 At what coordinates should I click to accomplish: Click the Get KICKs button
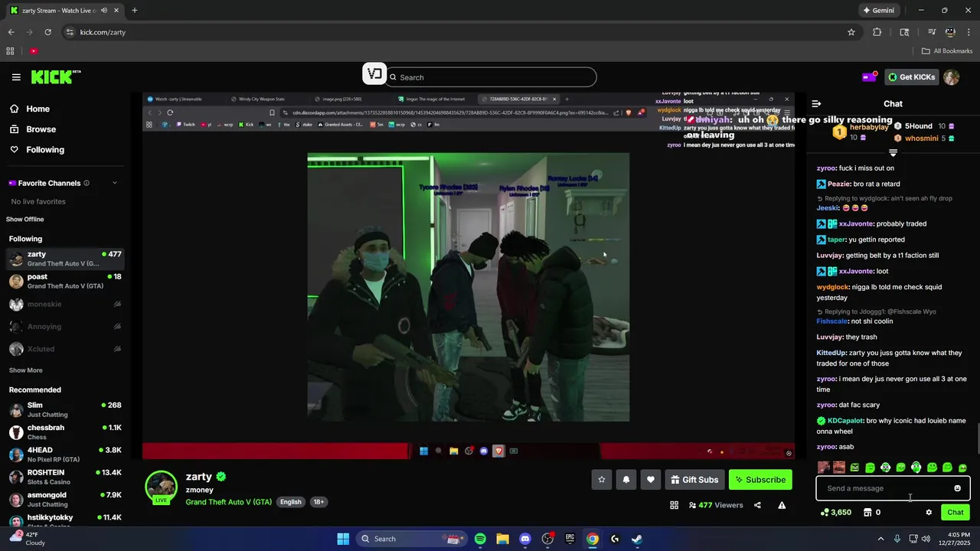[911, 77]
